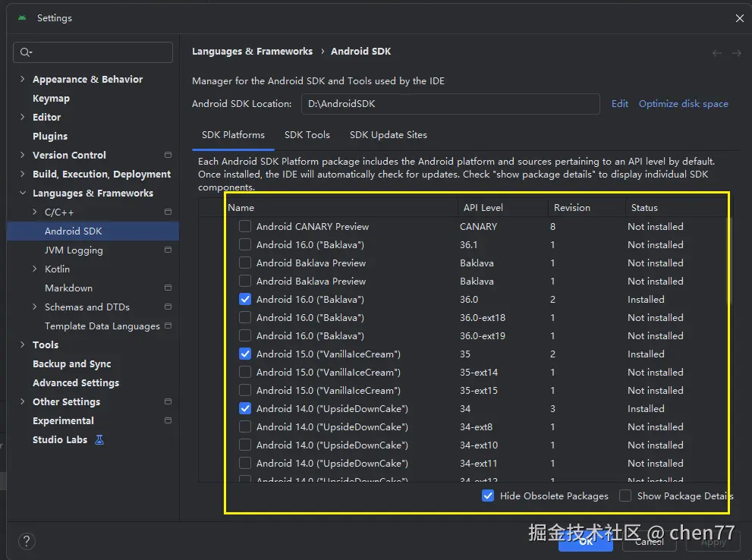The height and width of the screenshot is (560, 752).
Task: Expand Schemas and DTDs subsection
Action: [x=35, y=307]
